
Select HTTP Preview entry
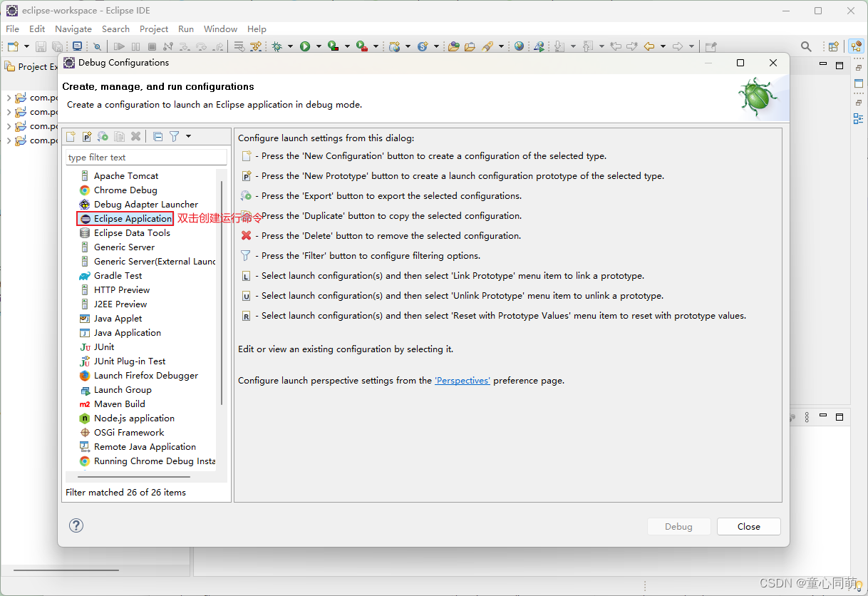coord(122,289)
